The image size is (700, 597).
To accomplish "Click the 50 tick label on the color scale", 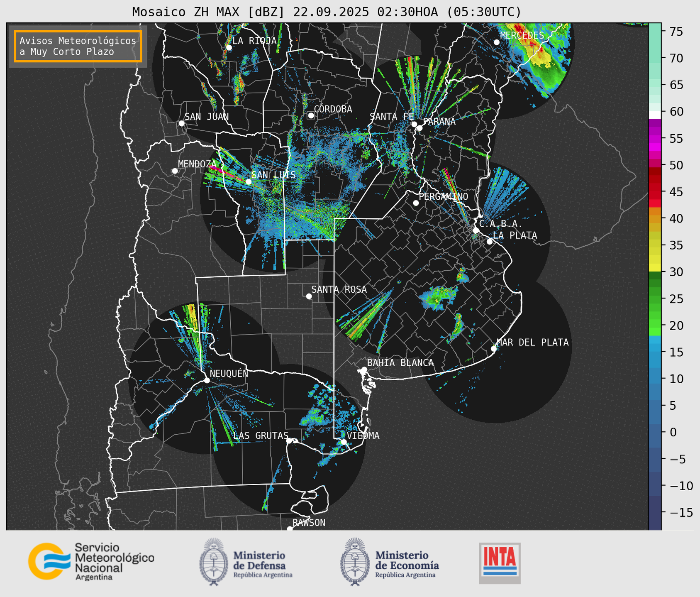I will [x=676, y=165].
